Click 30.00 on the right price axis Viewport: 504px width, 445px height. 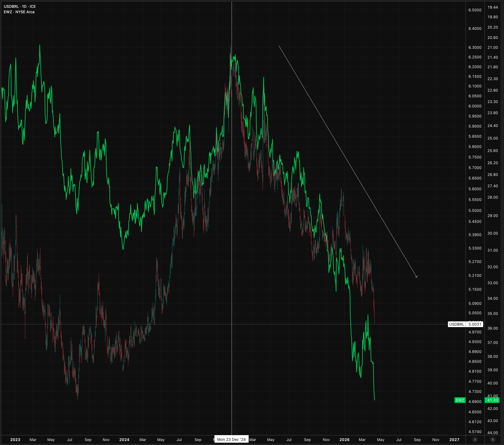[492, 233]
